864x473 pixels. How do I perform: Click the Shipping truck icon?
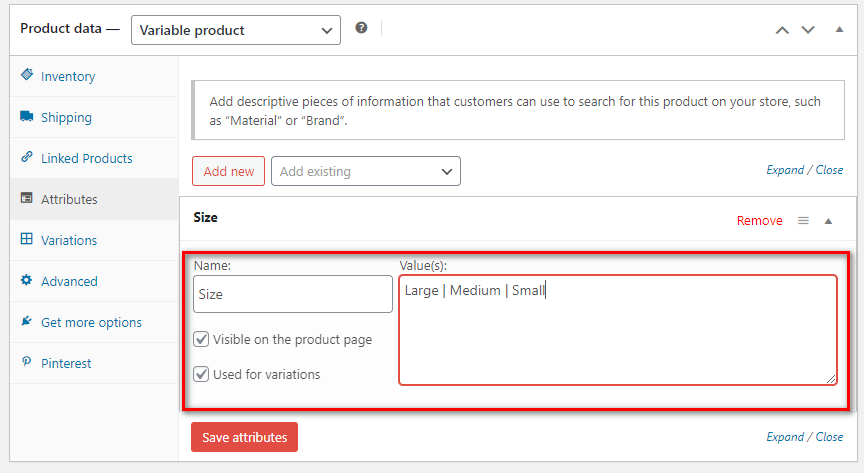click(x=26, y=116)
